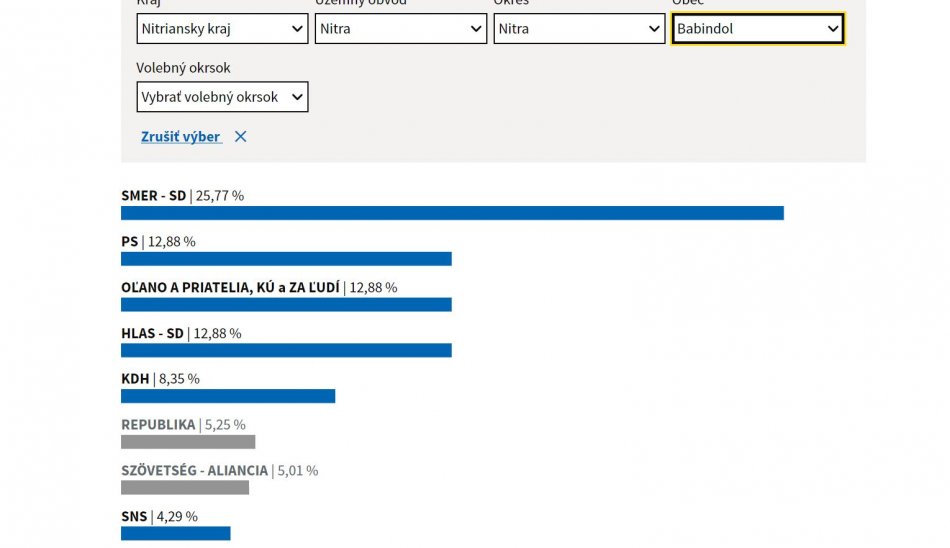This screenshot has width=950, height=548.
Task: Expand the Volebný okrsok dropdown
Action: 222,97
